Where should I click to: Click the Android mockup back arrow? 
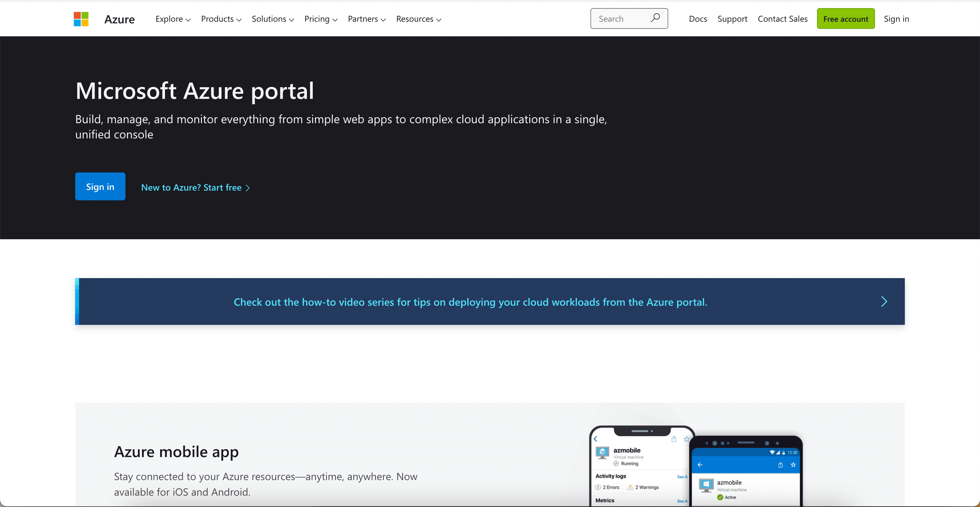pyautogui.click(x=700, y=465)
